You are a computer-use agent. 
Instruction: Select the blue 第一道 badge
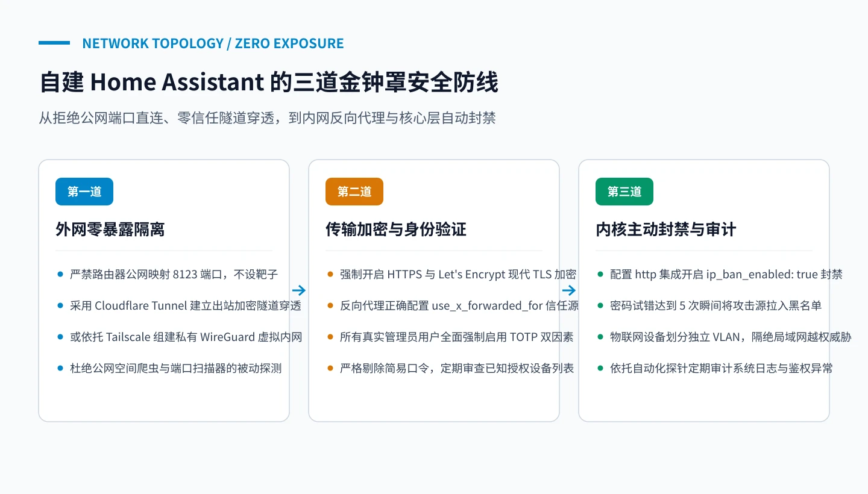84,192
